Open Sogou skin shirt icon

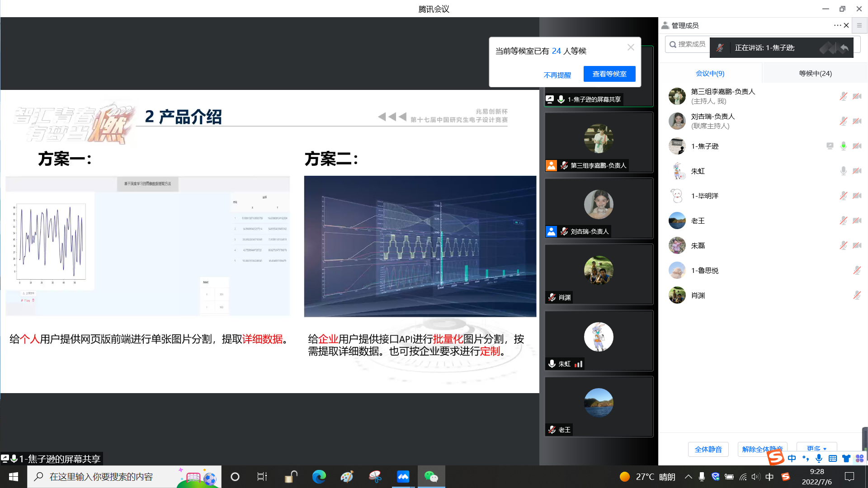[x=846, y=458]
